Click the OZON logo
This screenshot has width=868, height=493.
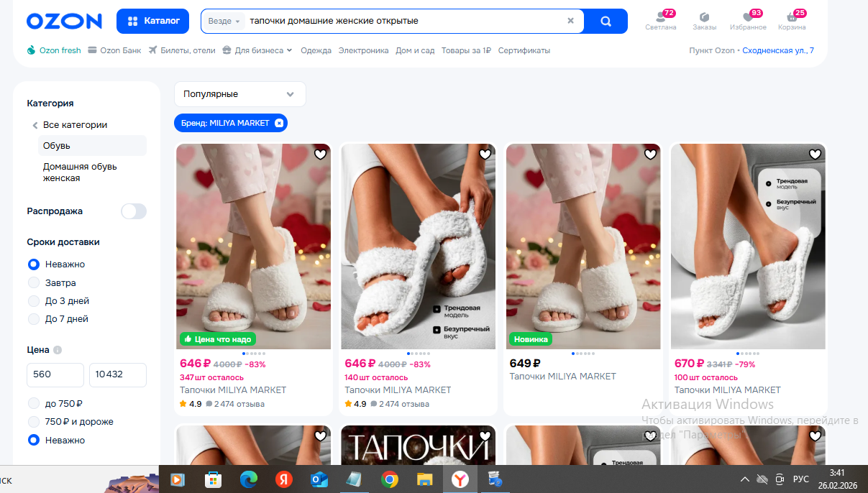pyautogui.click(x=64, y=22)
